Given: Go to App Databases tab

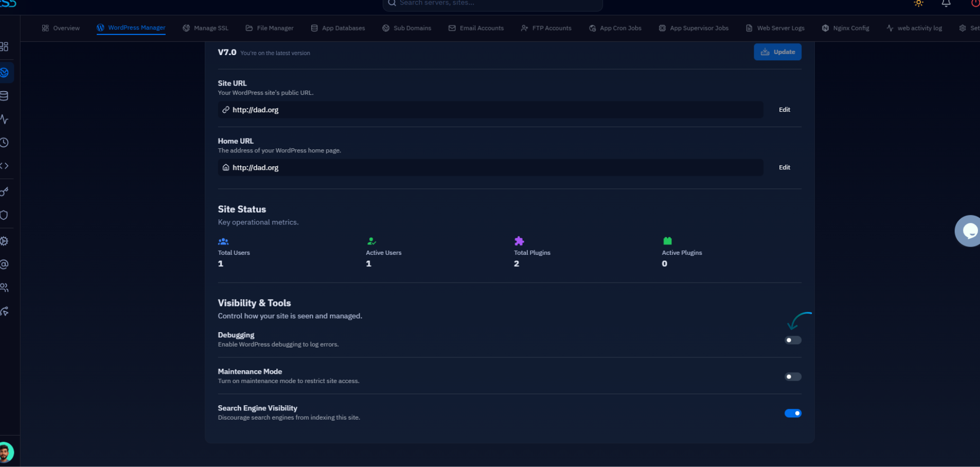Looking at the screenshot, I should click(338, 28).
